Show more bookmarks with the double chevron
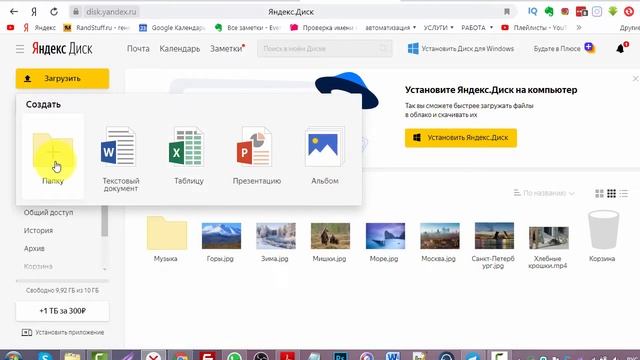The height and width of the screenshot is (360, 640). coord(578,27)
